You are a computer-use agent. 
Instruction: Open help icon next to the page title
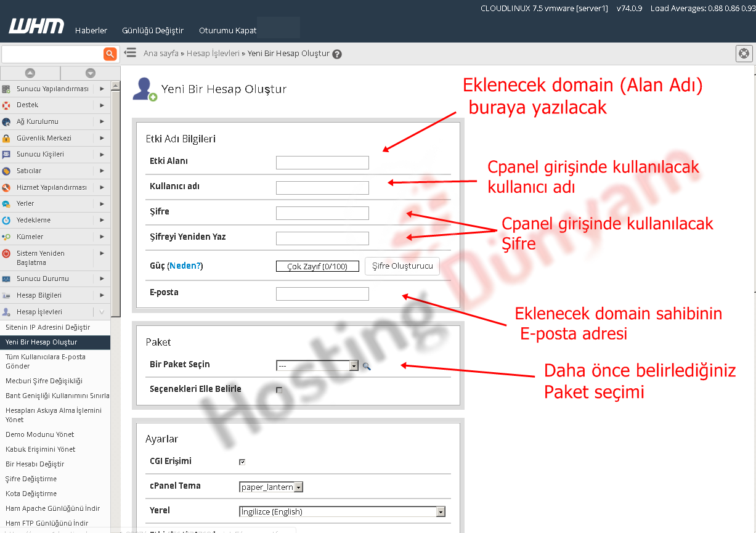pyautogui.click(x=336, y=54)
